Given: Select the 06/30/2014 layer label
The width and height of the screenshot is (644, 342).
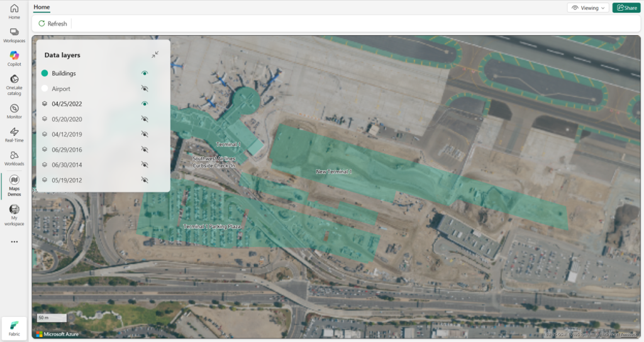Looking at the screenshot, I should pyautogui.click(x=67, y=165).
